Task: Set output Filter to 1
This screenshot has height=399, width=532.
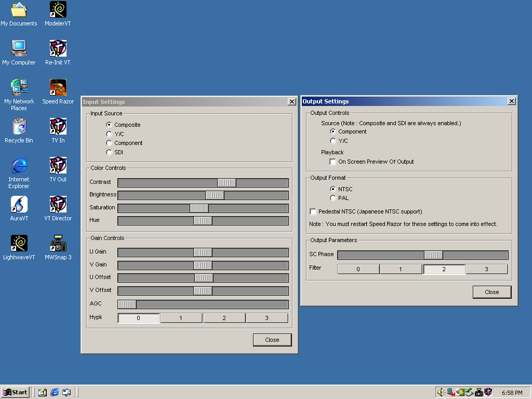Action: pyautogui.click(x=401, y=269)
